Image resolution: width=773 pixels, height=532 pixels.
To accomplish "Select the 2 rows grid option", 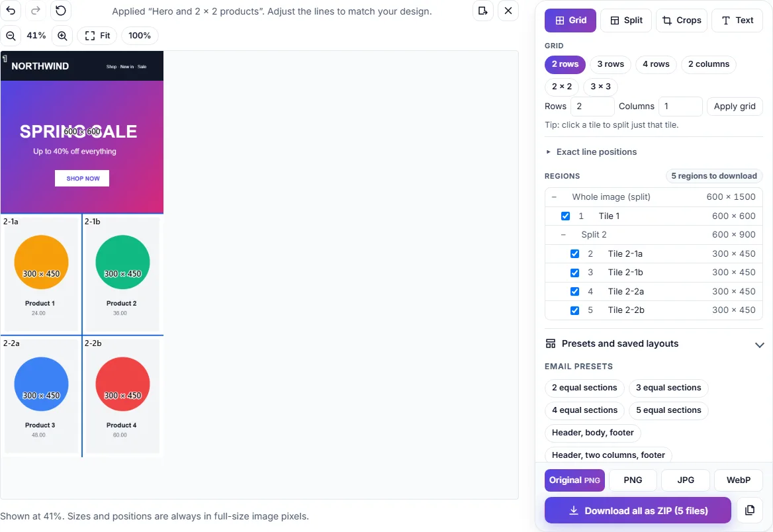I will point(565,64).
